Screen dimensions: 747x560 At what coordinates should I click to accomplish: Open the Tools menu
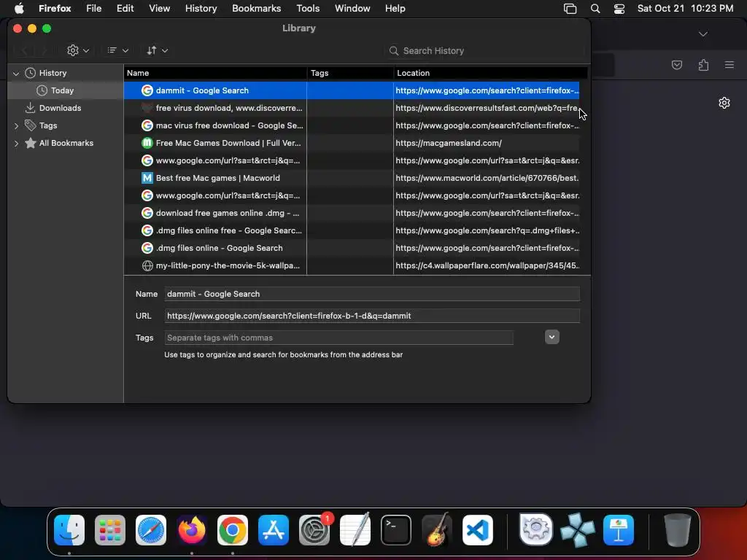[x=308, y=9]
